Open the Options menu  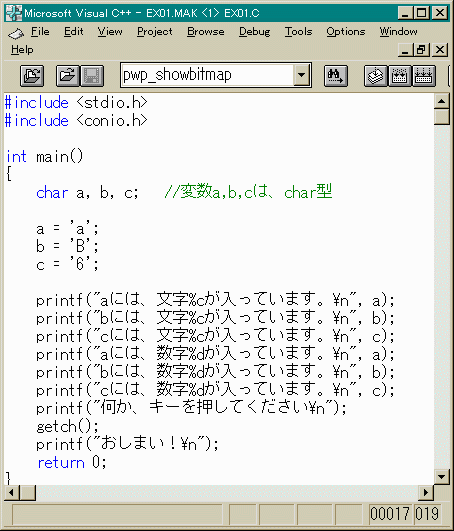346,31
